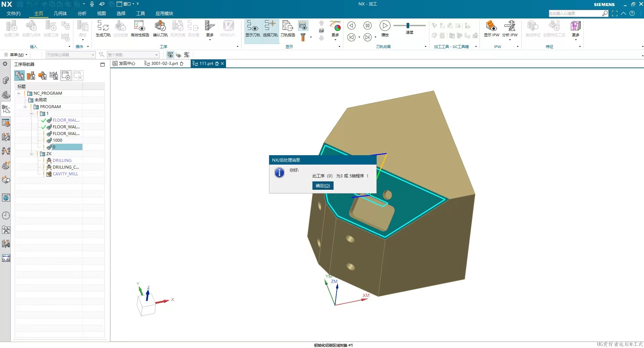Switch to the Machine Tool view in the navigator
Viewport: 644px width, 348px height.
point(31,76)
